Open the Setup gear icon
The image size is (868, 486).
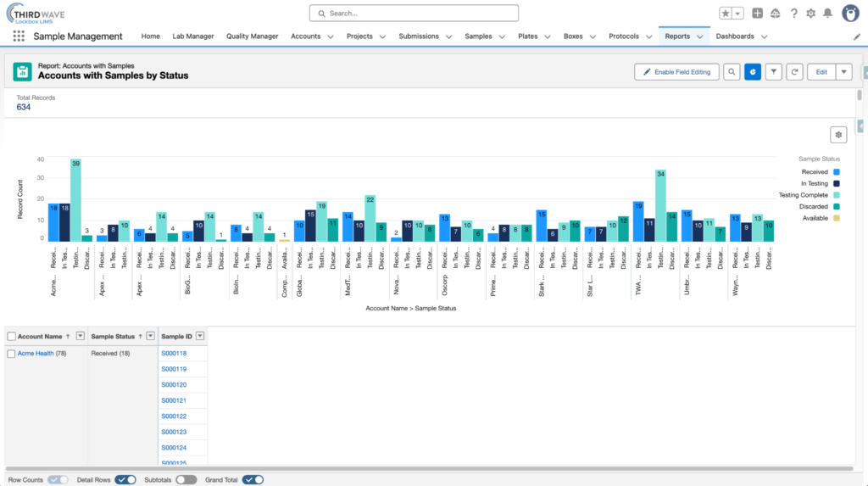coord(811,14)
